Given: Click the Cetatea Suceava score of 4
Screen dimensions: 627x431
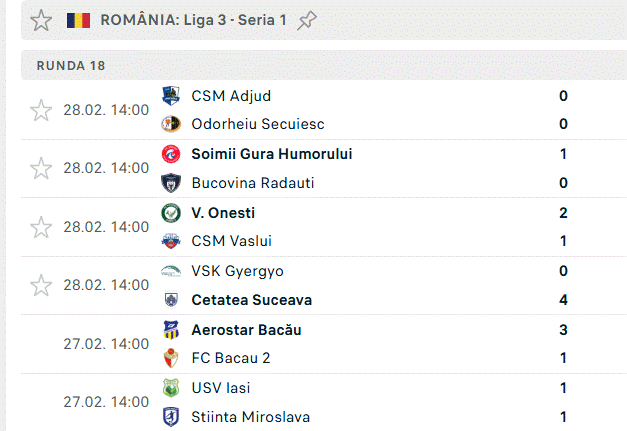Looking at the screenshot, I should tap(564, 300).
